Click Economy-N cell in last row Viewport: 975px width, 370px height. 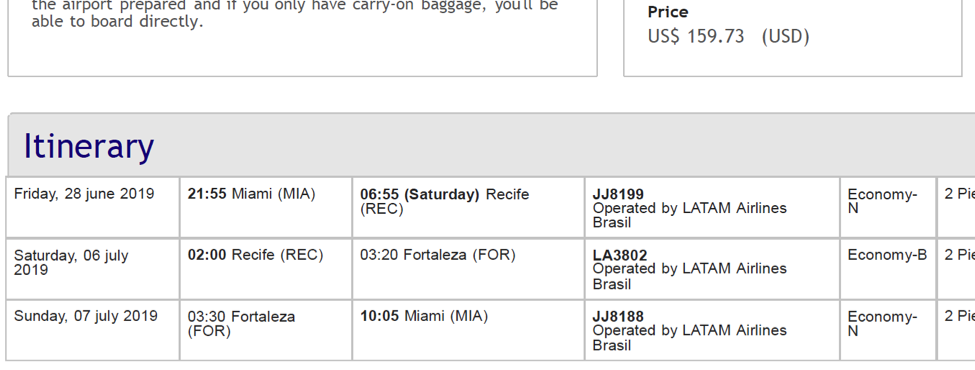tap(888, 330)
